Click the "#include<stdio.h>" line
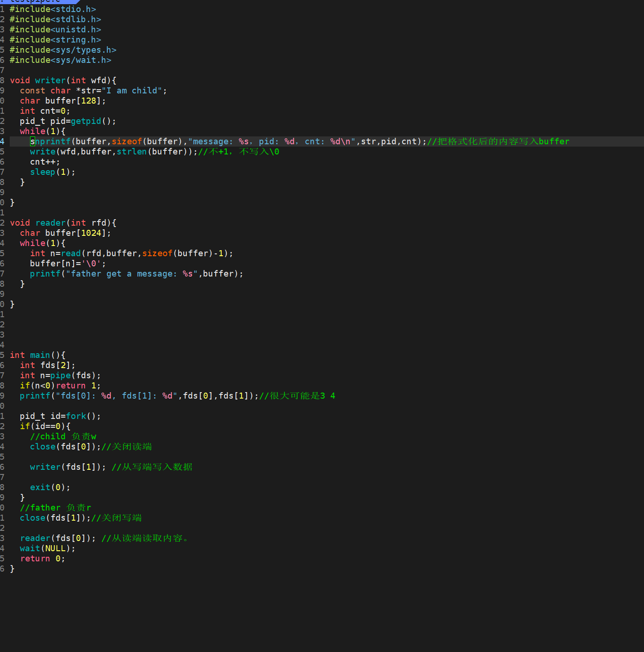This screenshot has height=652, width=644. coord(53,9)
